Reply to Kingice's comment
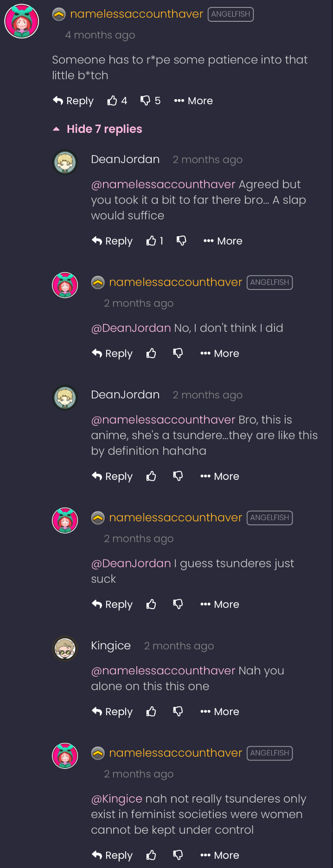Screen dimensions: 333x868 (x=112, y=711)
